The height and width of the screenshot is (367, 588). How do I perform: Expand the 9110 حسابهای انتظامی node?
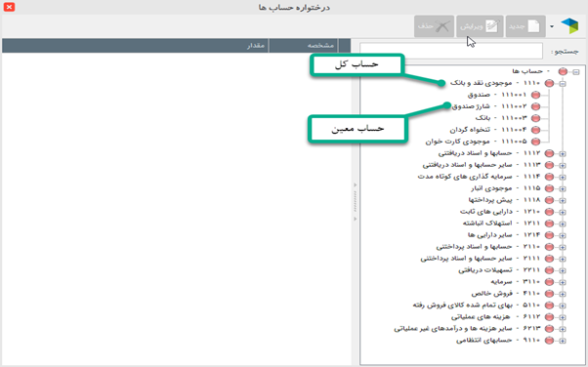[563, 341]
